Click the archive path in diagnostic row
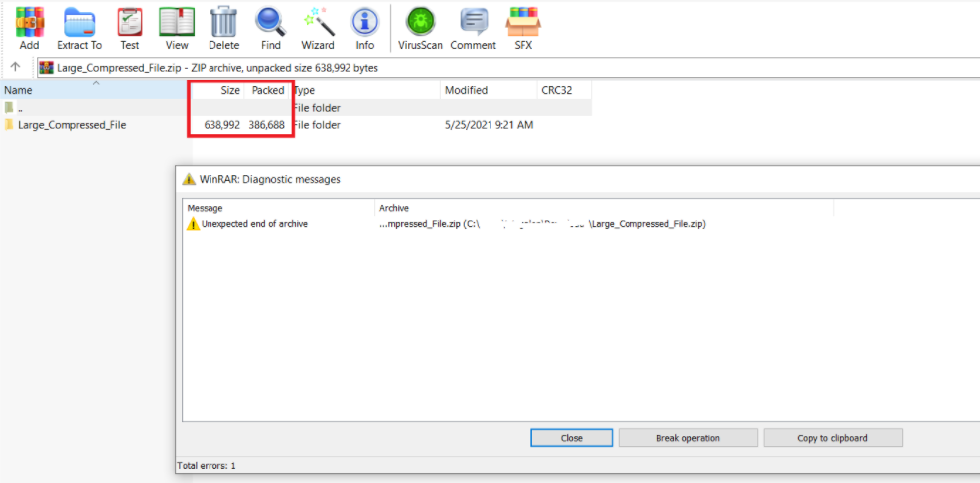The width and height of the screenshot is (980, 483). pyautogui.click(x=542, y=224)
